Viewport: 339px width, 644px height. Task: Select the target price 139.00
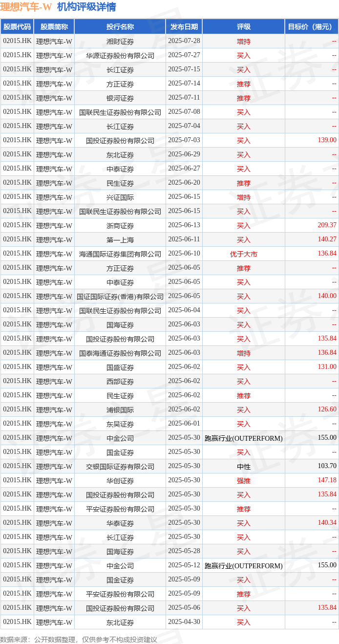[327, 140]
